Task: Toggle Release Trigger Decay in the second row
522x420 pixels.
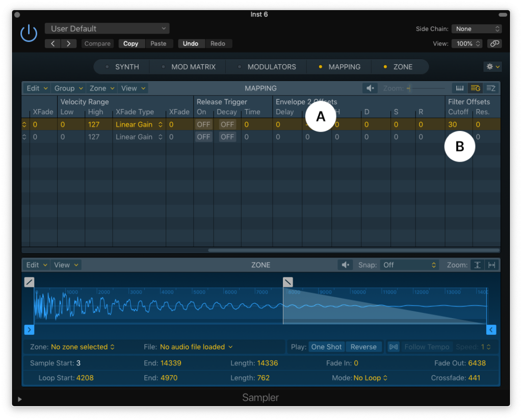Action: [x=227, y=137]
